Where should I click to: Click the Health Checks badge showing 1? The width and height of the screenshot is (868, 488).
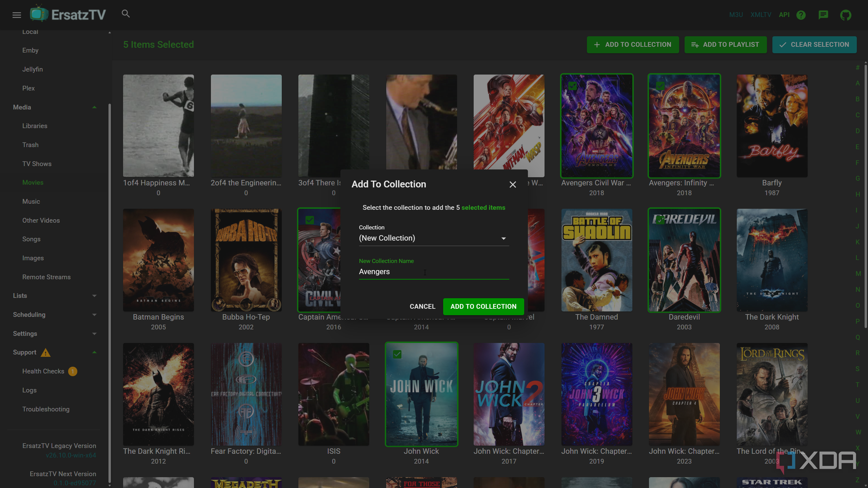pos(73,371)
